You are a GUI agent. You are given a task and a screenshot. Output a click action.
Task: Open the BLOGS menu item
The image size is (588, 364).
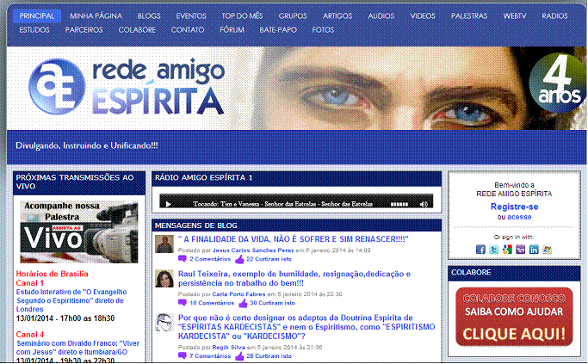coord(149,16)
